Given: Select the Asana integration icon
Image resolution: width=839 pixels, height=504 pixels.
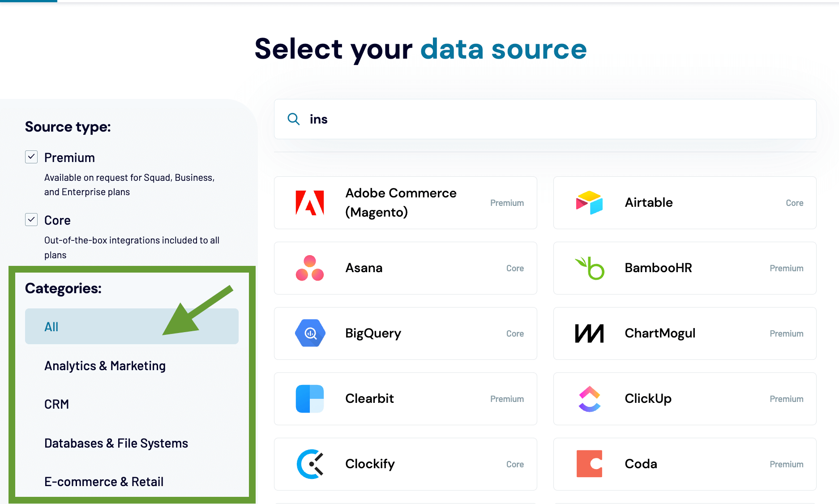Looking at the screenshot, I should pos(309,268).
